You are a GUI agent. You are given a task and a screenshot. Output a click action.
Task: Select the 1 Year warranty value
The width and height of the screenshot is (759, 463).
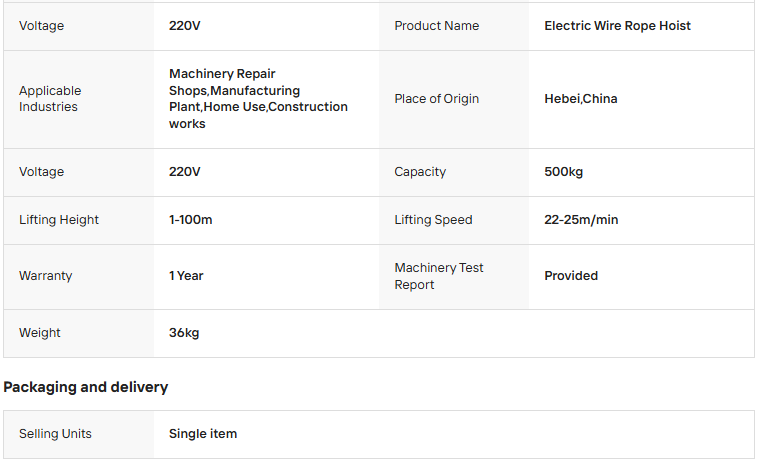point(186,276)
